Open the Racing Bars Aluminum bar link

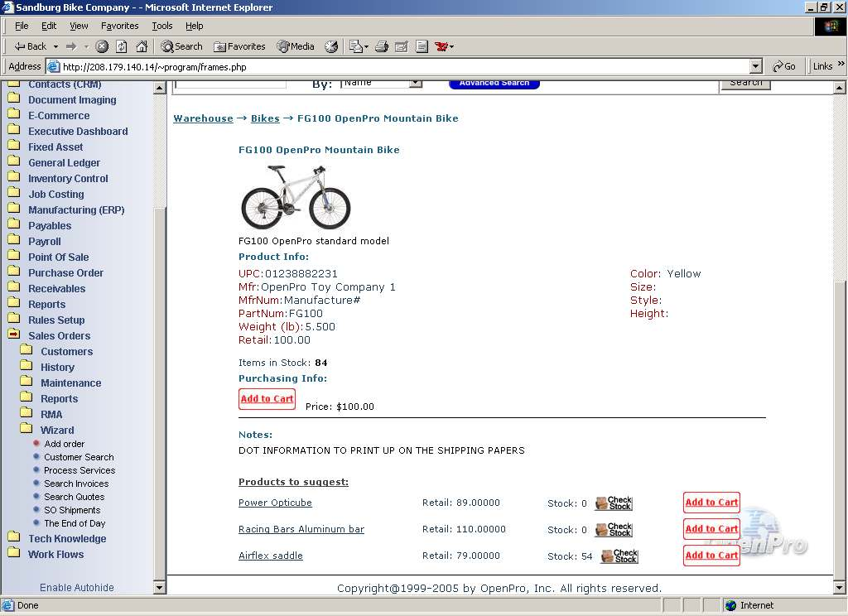(x=301, y=529)
